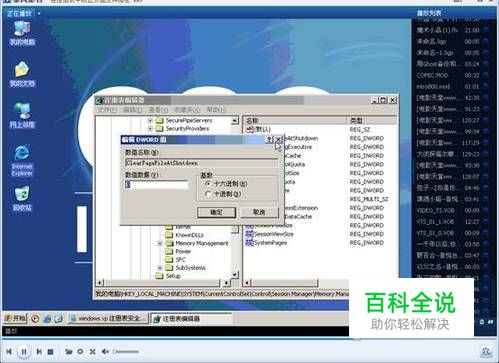Screen dimensions: 499x363
Task: Select the Internet Explorer desktop icon
Action: pyautogui.click(x=22, y=160)
